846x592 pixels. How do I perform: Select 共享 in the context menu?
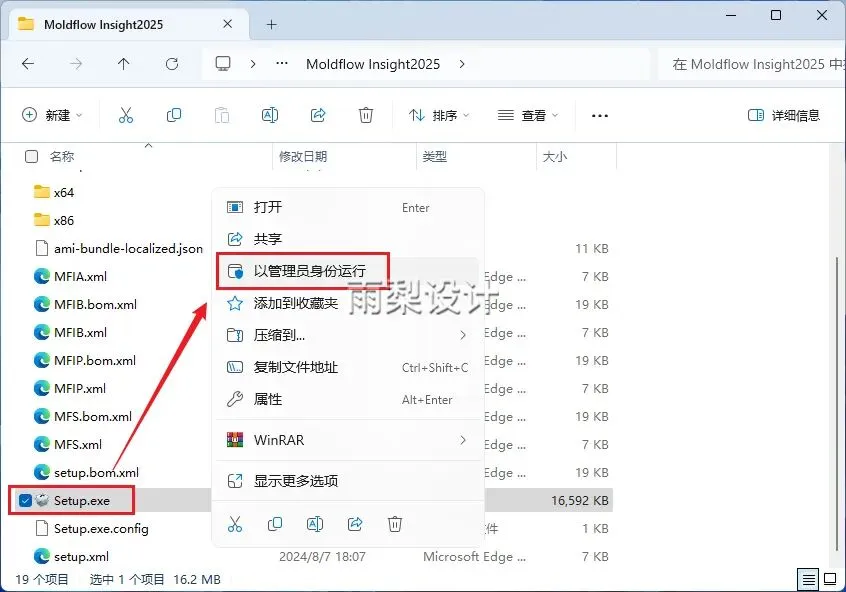(349, 239)
